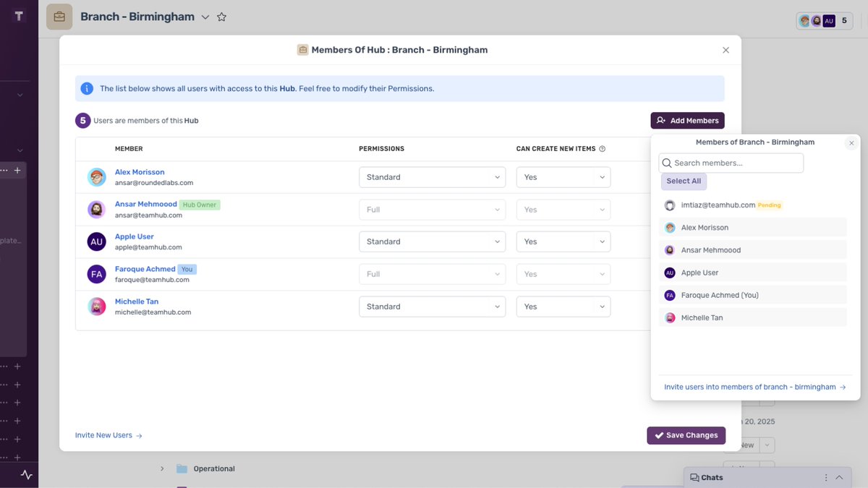Select Ansar Mehmoood in the members popup list
Screen dimensions: 868x488
click(x=753, y=250)
